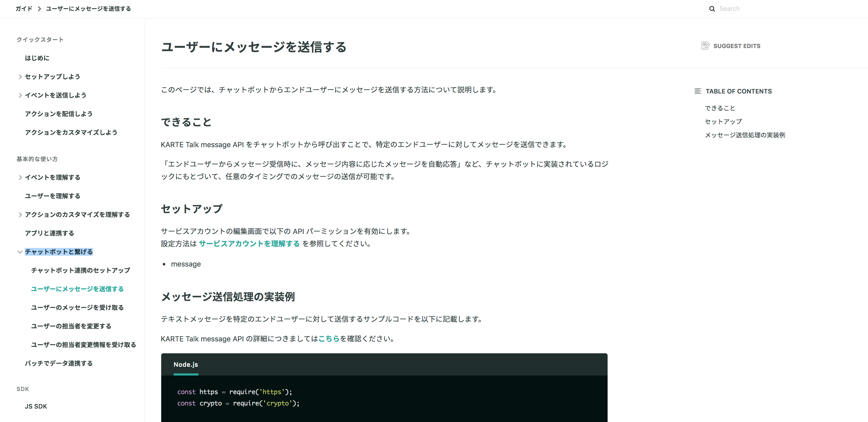Open サービスアカウントを理解する link

[x=249, y=244]
